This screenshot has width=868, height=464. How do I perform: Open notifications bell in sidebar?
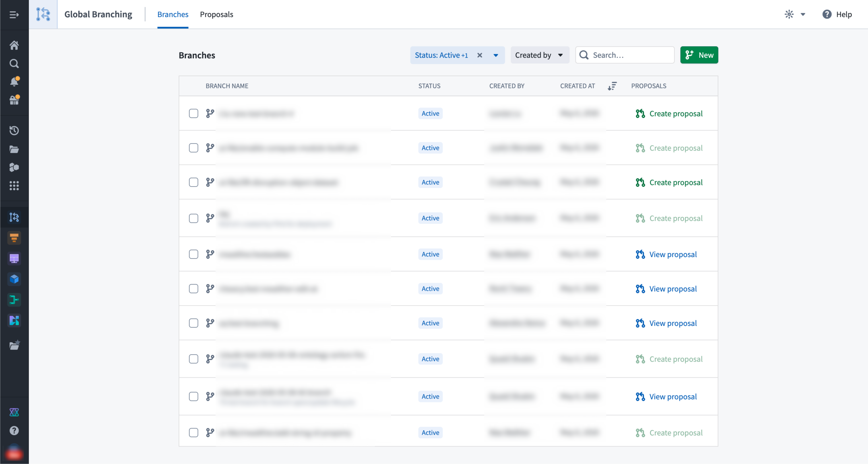14,81
